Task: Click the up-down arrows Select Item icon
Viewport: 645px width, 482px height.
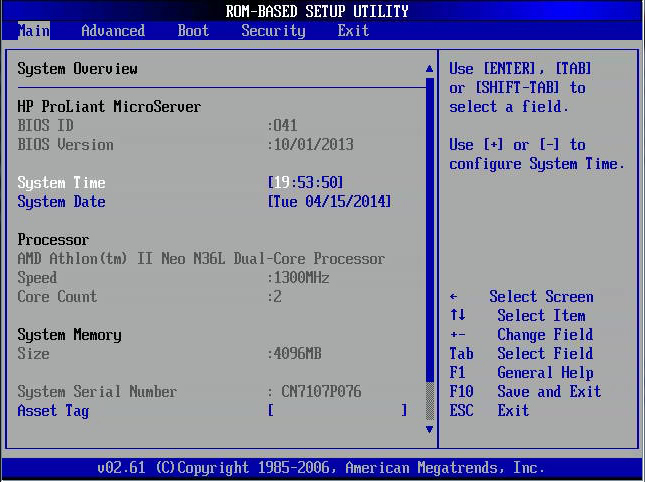Action: pyautogui.click(x=457, y=315)
